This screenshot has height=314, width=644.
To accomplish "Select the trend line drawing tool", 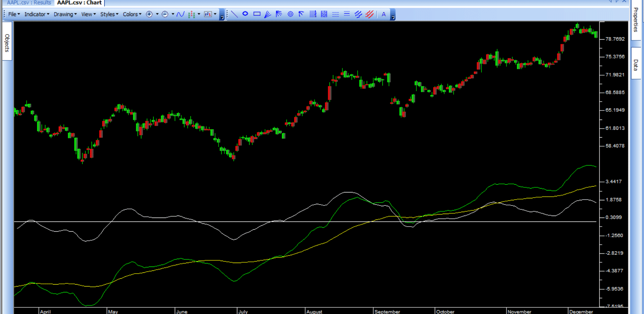I will tap(234, 14).
